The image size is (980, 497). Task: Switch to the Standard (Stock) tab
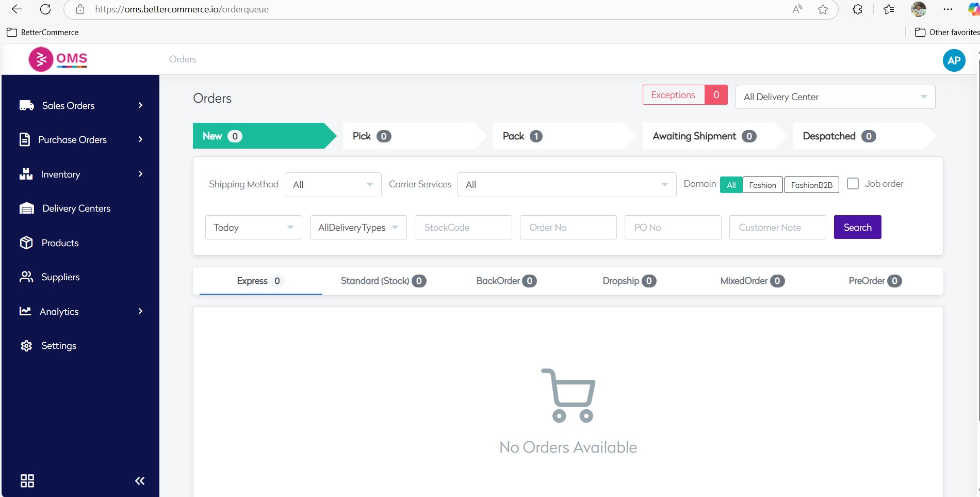tap(383, 281)
